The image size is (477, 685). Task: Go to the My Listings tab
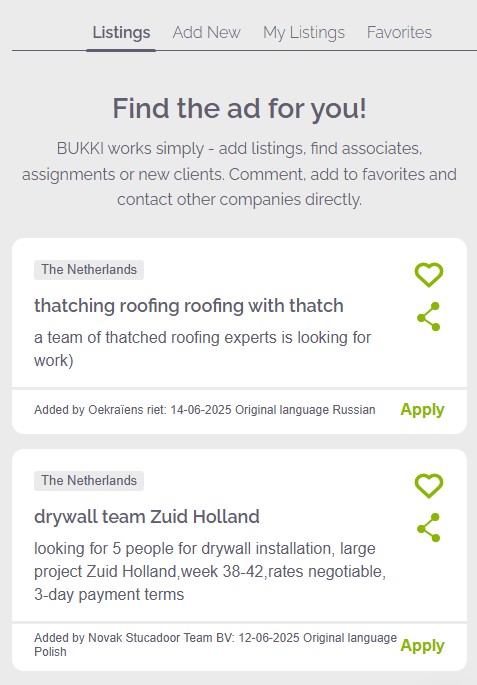coord(304,32)
